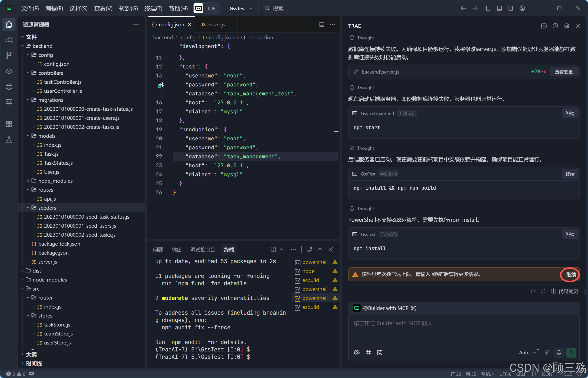
Task: Open the extensions sidebar icon
Action: tap(9, 124)
